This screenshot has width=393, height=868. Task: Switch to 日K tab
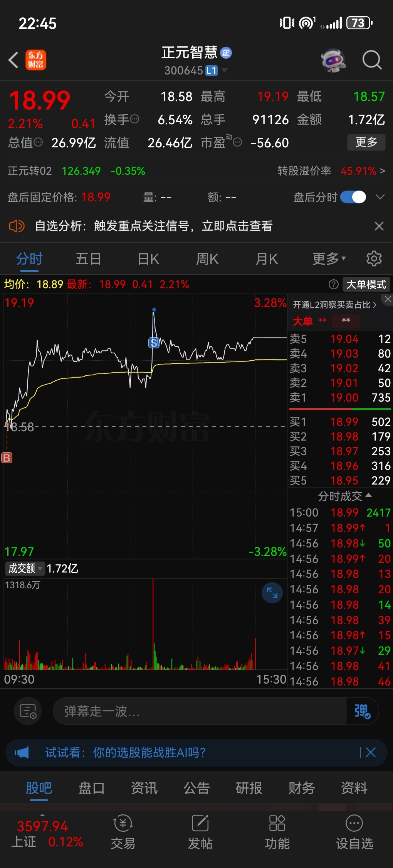[x=148, y=258]
